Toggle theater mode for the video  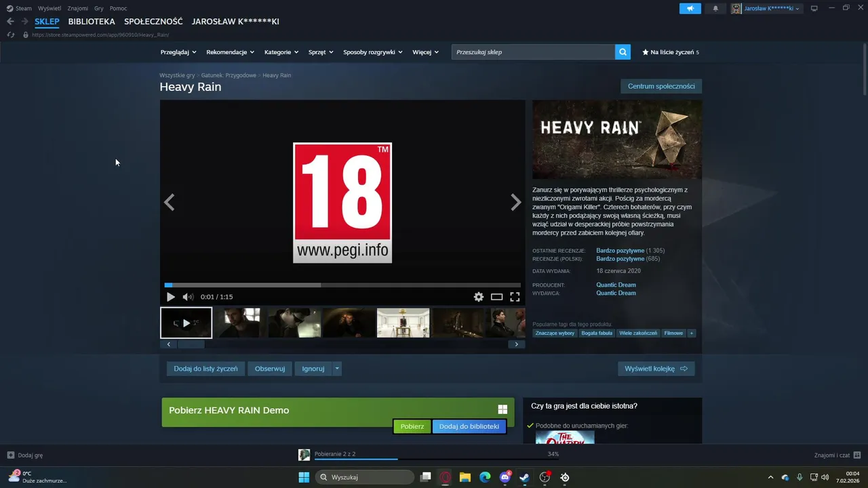pyautogui.click(x=497, y=297)
